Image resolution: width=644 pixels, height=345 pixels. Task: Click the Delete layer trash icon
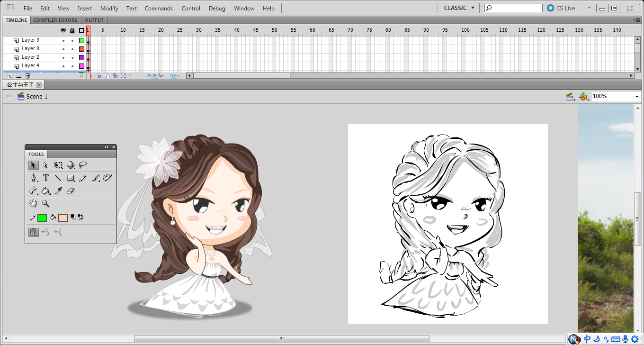click(27, 76)
